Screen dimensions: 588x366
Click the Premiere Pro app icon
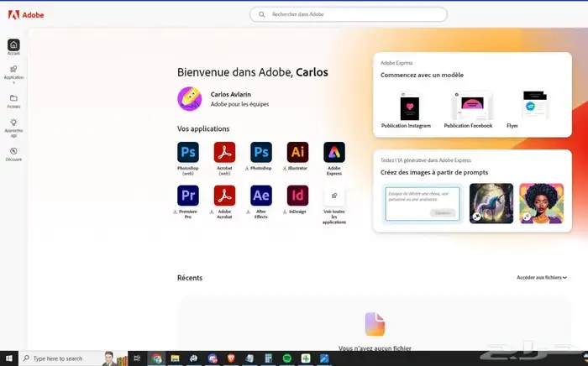click(x=188, y=196)
